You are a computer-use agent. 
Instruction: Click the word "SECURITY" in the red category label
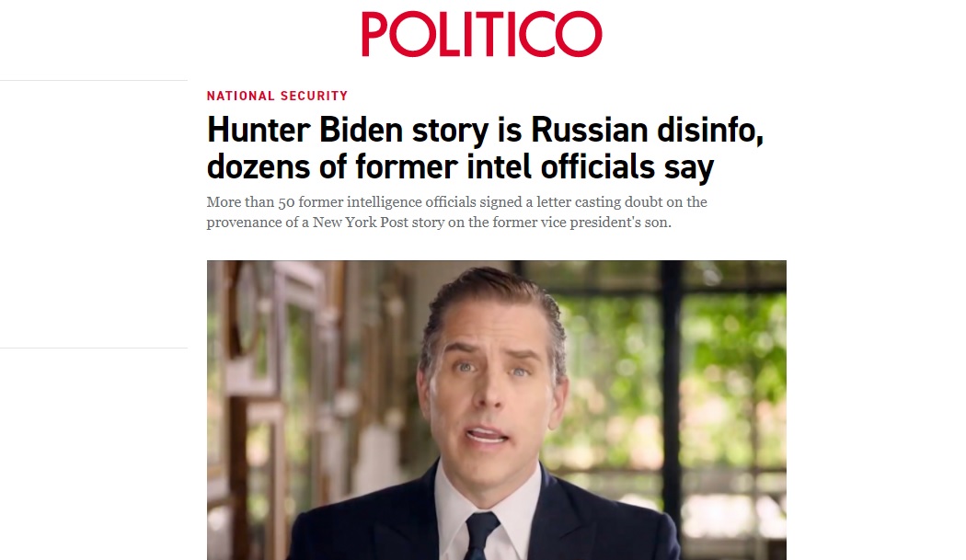point(315,97)
